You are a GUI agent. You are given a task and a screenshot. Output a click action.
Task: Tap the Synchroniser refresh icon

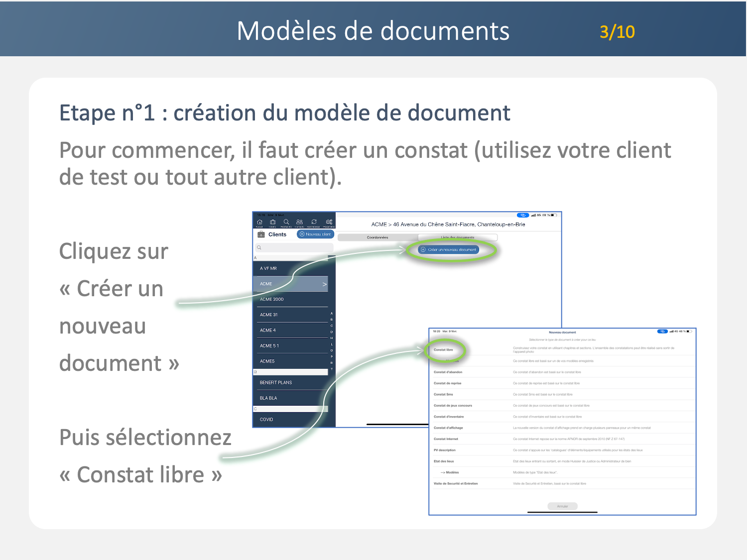pos(314,223)
